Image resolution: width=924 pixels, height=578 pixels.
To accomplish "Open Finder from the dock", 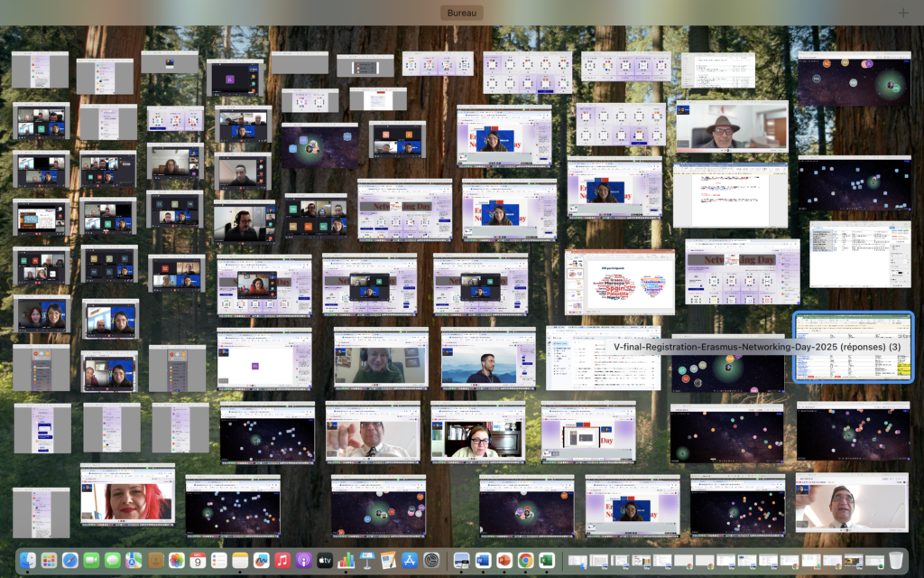I will coord(28,560).
